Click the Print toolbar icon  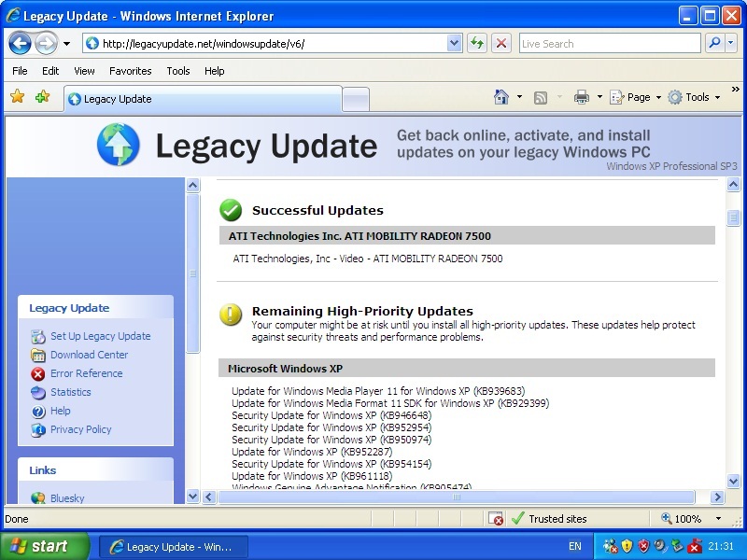click(582, 97)
